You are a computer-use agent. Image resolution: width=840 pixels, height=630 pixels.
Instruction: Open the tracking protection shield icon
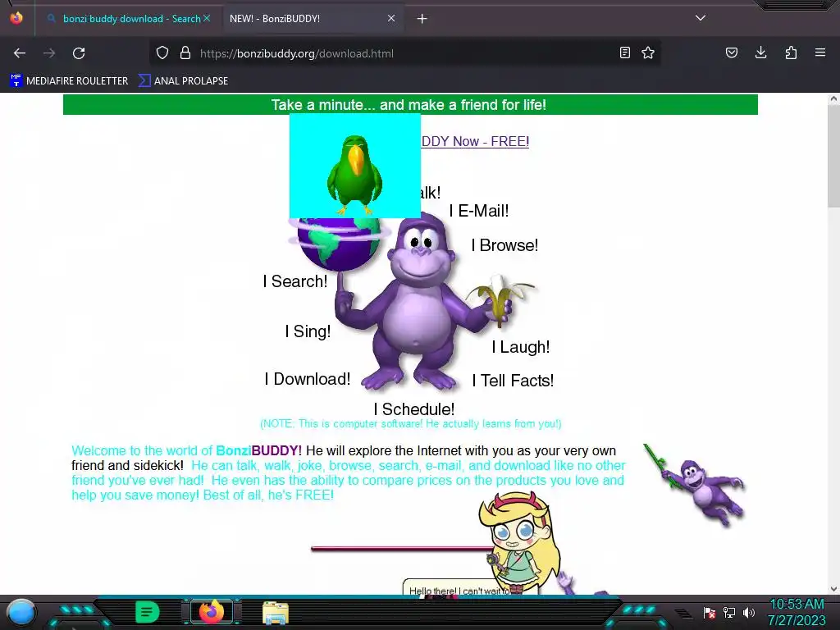coord(162,53)
